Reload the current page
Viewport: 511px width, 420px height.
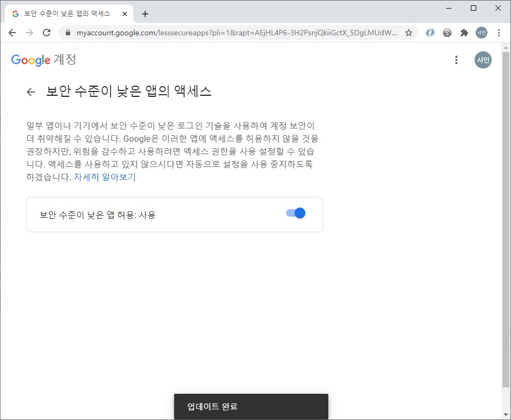coord(47,33)
